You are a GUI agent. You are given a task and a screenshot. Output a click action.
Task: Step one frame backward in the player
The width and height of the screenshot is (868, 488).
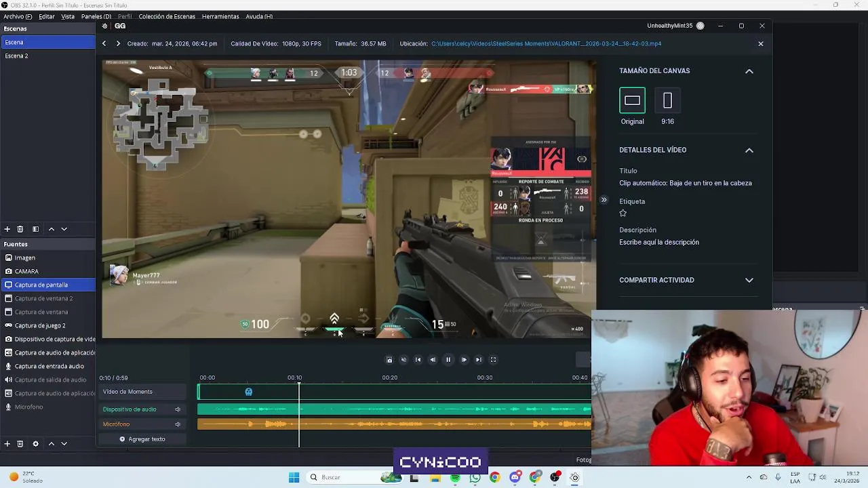433,360
